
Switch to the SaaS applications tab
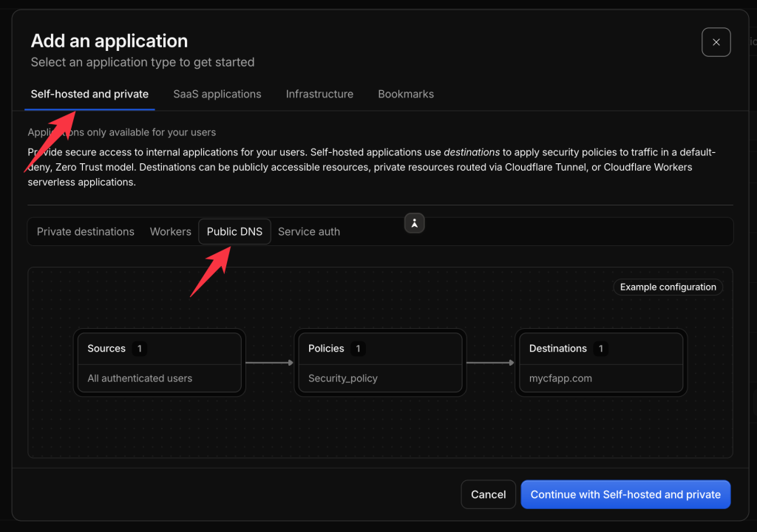point(217,94)
